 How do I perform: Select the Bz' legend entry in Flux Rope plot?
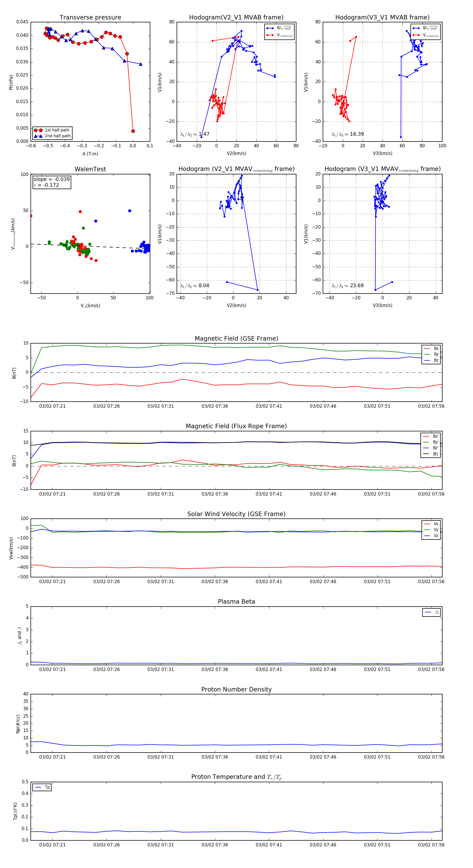[x=431, y=448]
